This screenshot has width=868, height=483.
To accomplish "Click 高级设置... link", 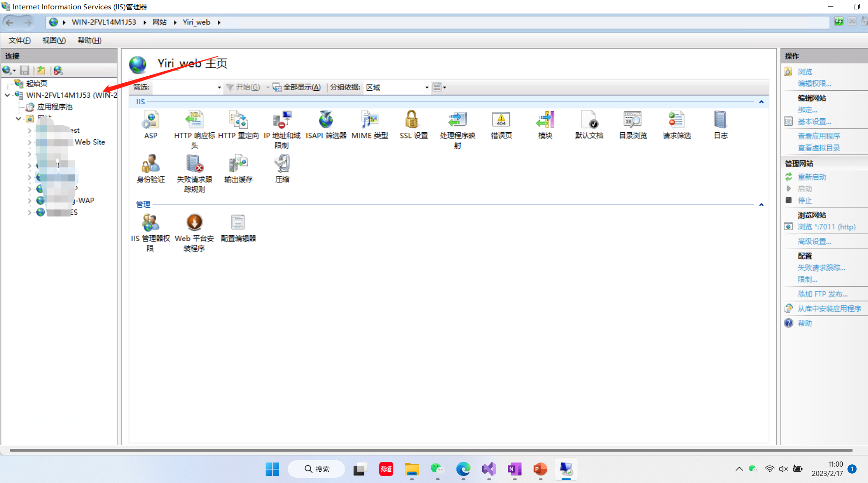I will click(x=814, y=241).
